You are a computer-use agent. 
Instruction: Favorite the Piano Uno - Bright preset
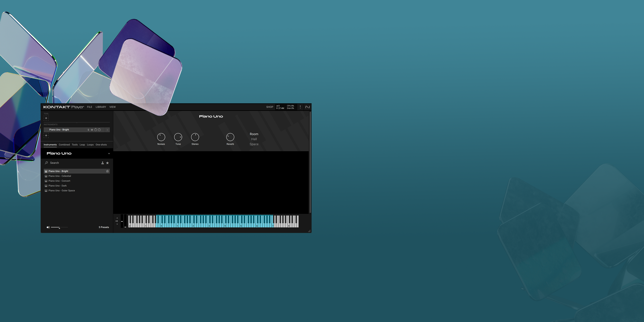click(x=108, y=171)
